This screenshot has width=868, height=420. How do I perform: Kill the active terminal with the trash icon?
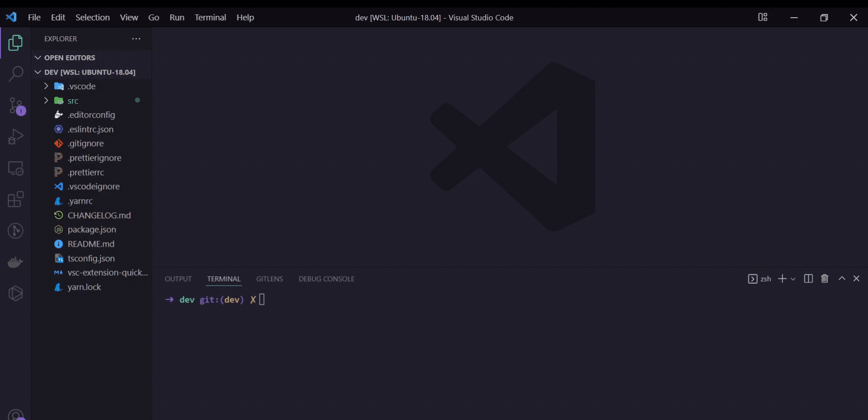pyautogui.click(x=825, y=278)
